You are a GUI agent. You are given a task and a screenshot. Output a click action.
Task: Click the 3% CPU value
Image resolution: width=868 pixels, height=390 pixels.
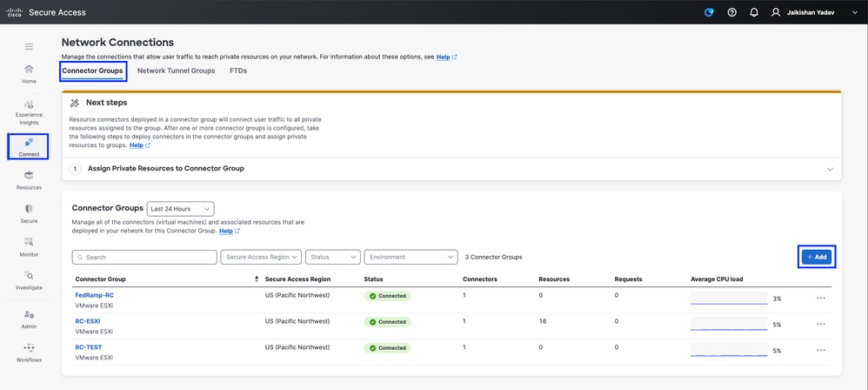tap(777, 299)
